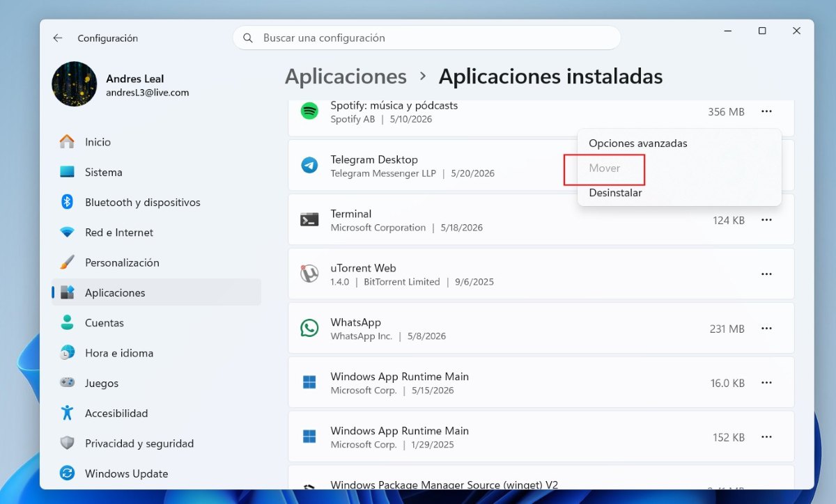Click the Aplicaciones breadcrumb link

coord(346,76)
